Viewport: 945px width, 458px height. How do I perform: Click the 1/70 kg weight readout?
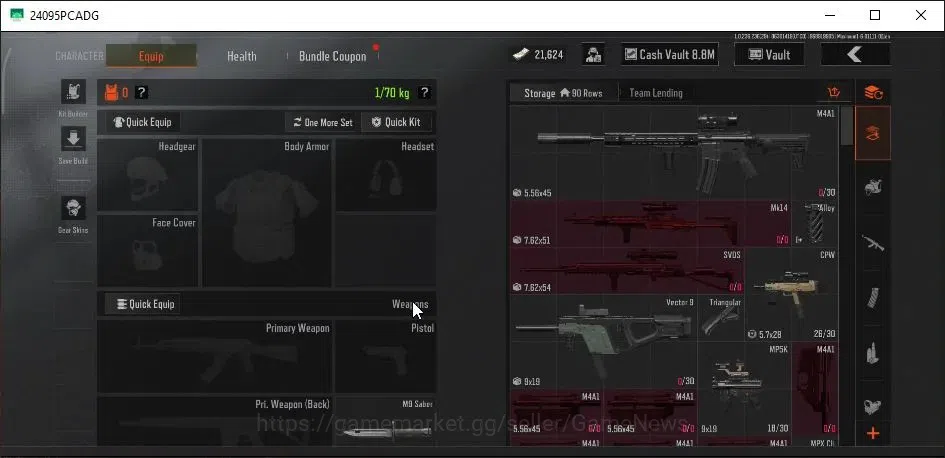coord(392,93)
